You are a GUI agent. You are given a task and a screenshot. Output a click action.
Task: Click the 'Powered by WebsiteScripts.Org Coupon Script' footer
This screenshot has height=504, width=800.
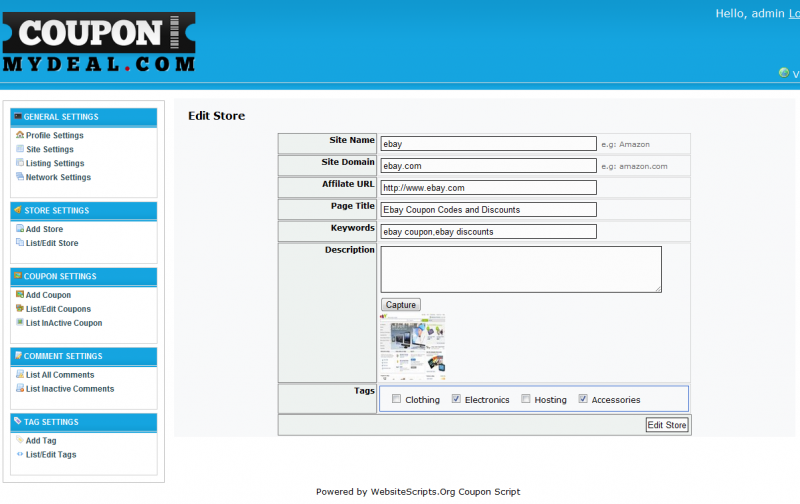tap(418, 492)
